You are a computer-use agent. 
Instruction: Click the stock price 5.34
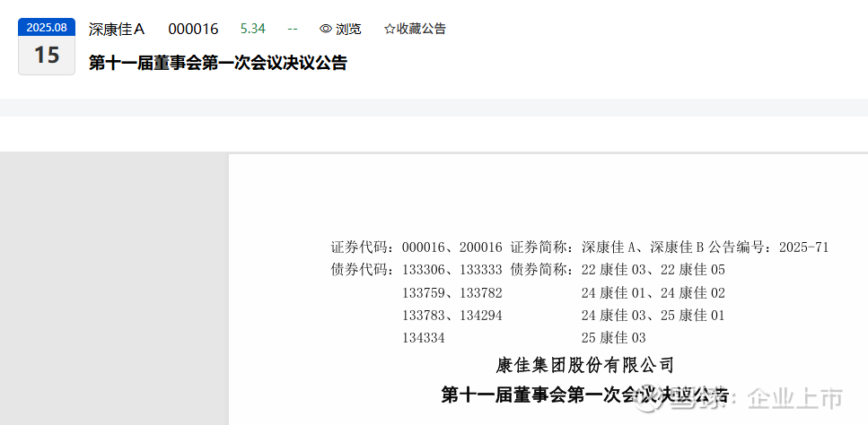pyautogui.click(x=253, y=29)
